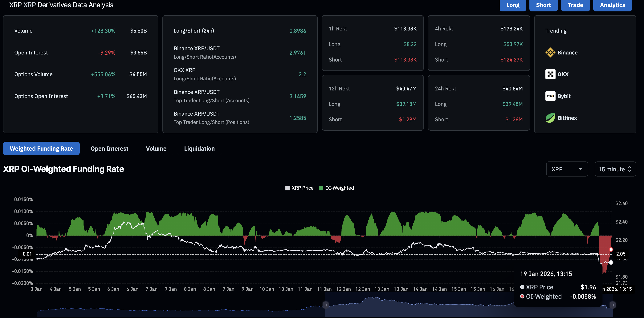
Task: Click the white XRP Price data point marker
Action: tap(611, 262)
